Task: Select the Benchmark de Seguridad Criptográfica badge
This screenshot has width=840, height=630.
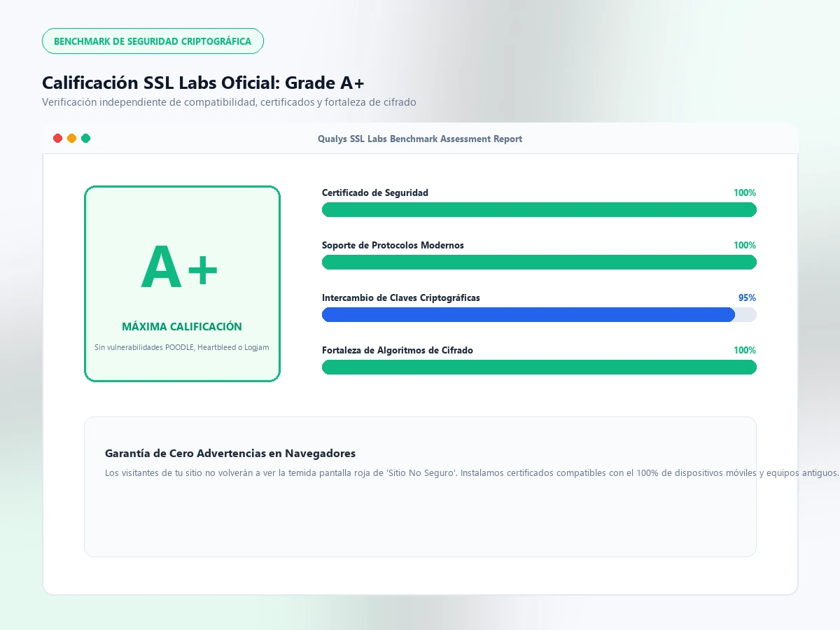Action: pos(153,41)
